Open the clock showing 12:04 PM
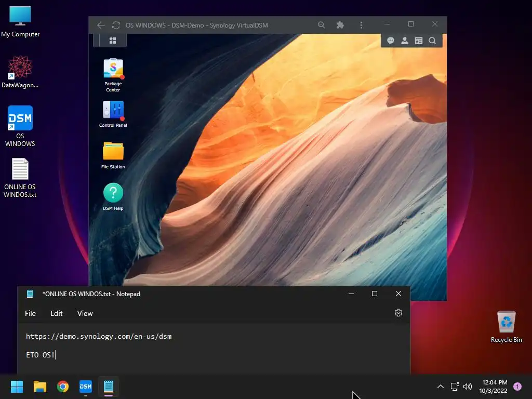532x399 pixels. coord(494,387)
